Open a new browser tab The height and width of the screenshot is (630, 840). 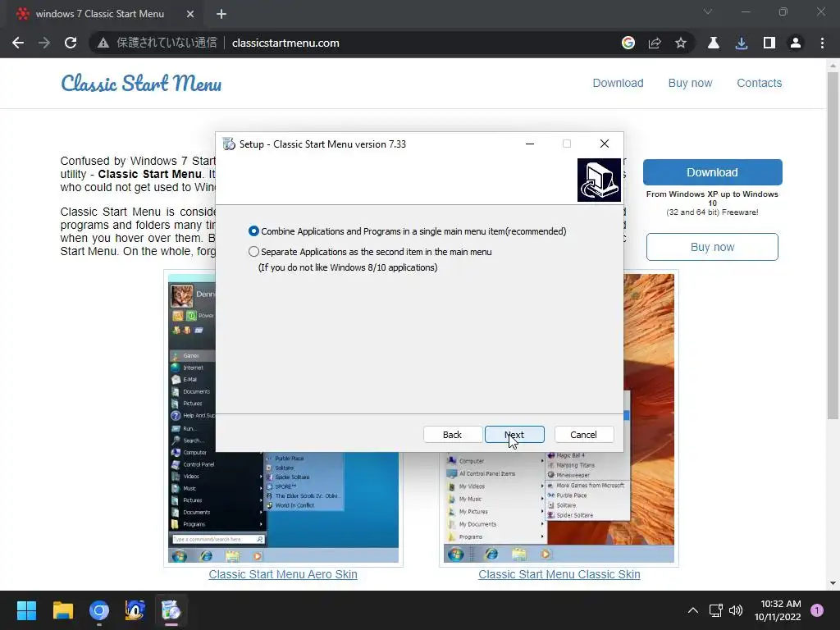point(221,14)
